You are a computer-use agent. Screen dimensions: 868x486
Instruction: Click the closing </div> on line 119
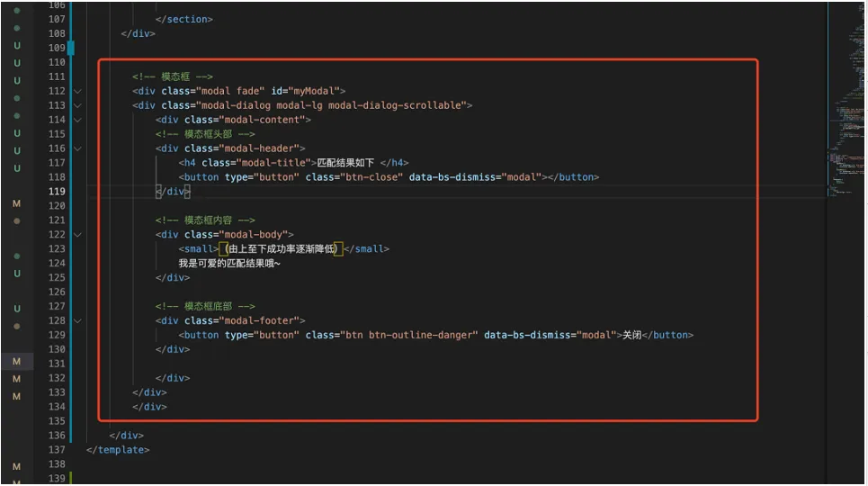173,191
